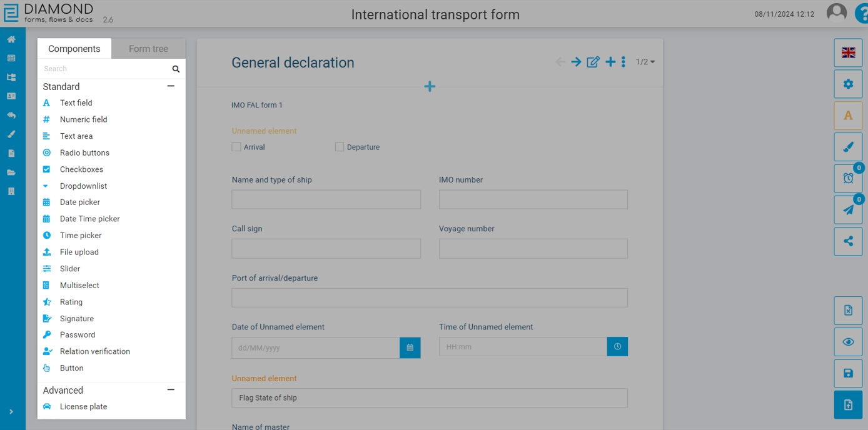Screen dimensions: 868x430
Task: Click the UK flag language icon
Action: [848, 53]
